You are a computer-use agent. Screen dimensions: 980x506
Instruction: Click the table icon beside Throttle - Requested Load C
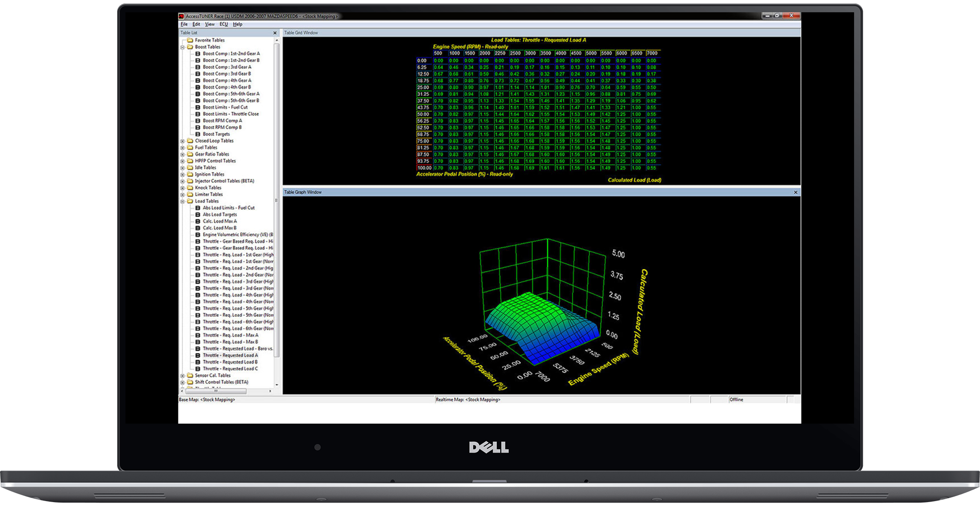[x=198, y=369]
